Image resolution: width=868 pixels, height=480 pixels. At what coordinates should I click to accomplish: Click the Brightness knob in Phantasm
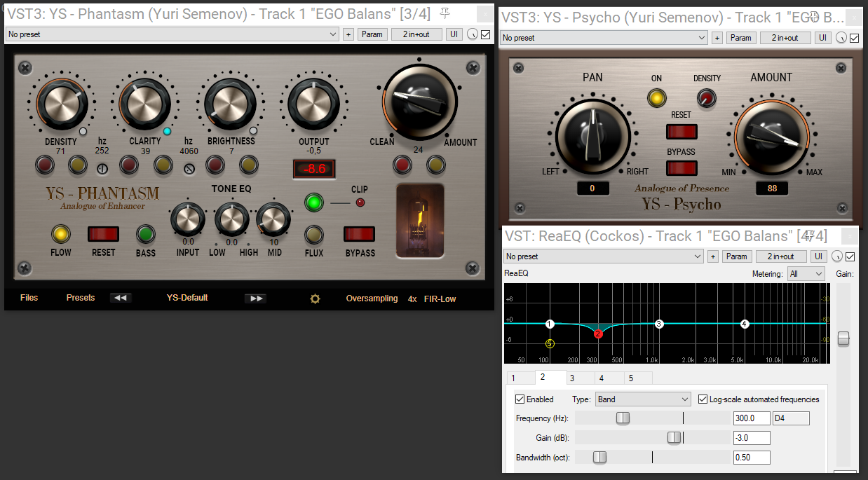[x=229, y=104]
